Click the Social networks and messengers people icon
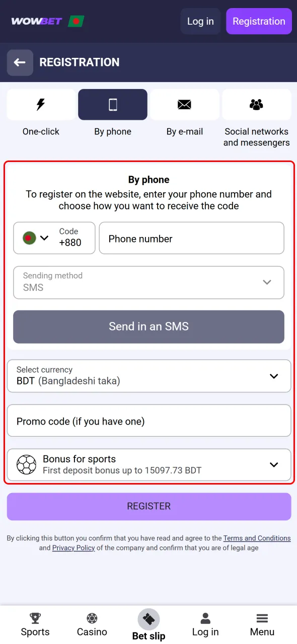Screen dimensions: 297x644 (x=256, y=104)
